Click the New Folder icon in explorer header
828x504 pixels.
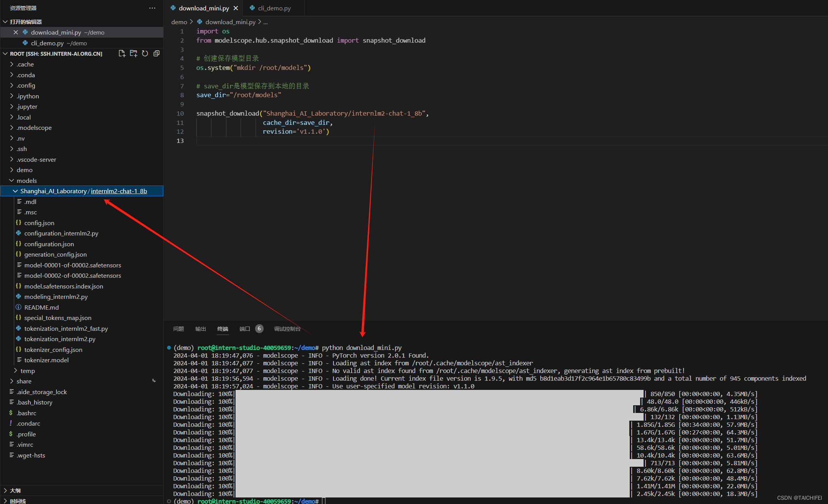tap(133, 53)
